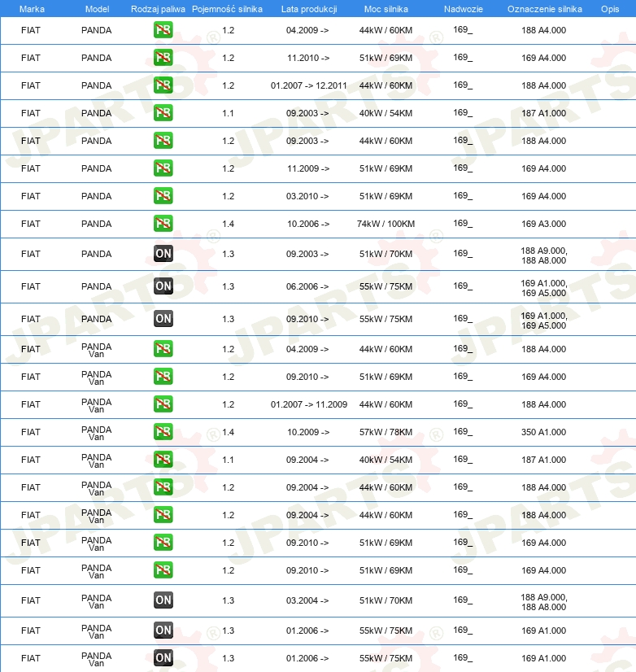
Task: Click the diesel ON icon in the 06.2006 row
Action: coord(163,286)
